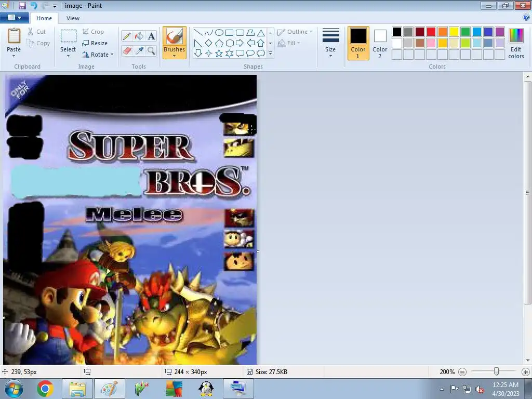532x399 pixels.
Task: Switch to the View tab
Action: click(x=73, y=18)
